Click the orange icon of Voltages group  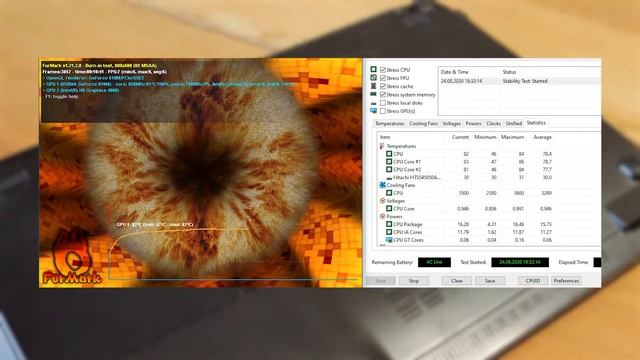(x=382, y=201)
